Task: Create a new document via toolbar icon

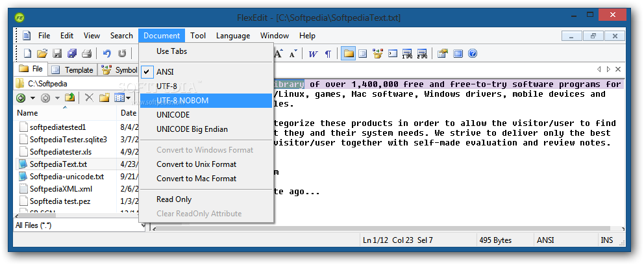Action: [x=27, y=53]
